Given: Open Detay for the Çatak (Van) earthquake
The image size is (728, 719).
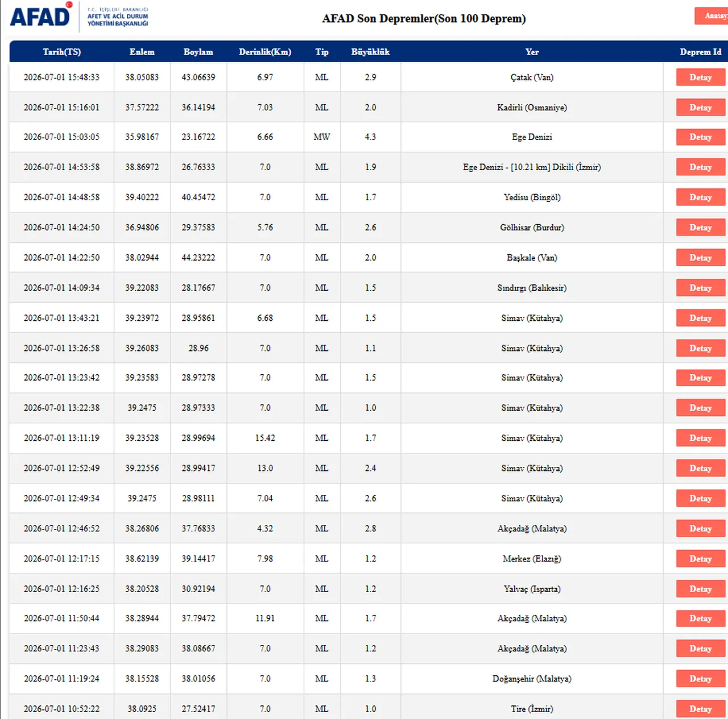Looking at the screenshot, I should pyautogui.click(x=701, y=77).
